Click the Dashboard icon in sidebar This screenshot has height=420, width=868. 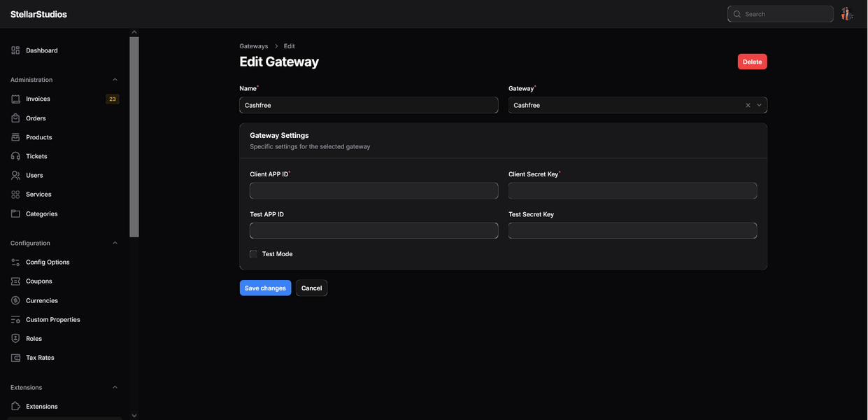coord(15,50)
